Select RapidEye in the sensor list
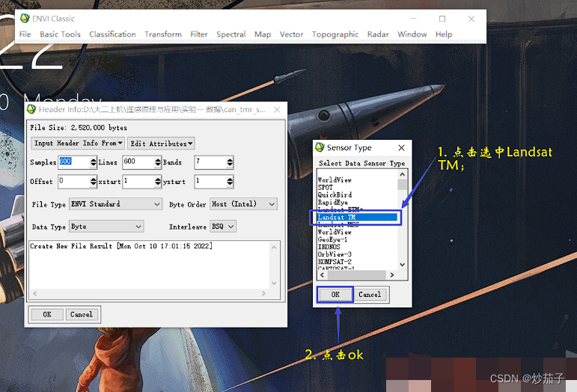Screen dimensions: 577x392 (333, 203)
